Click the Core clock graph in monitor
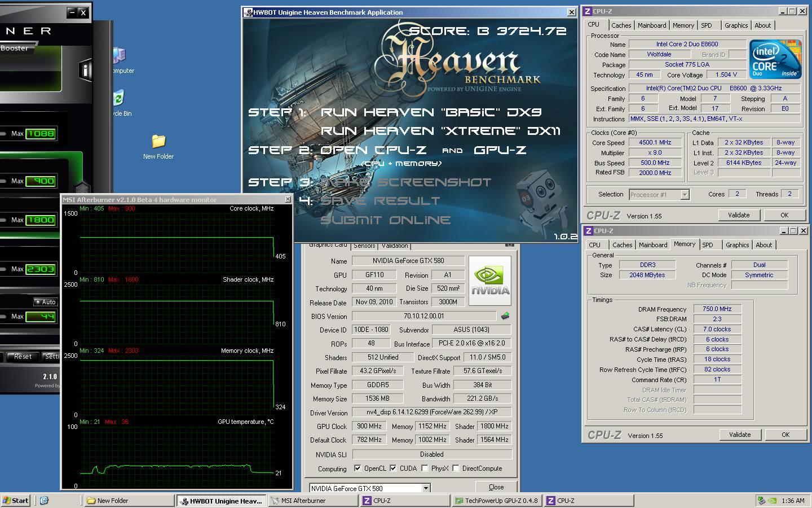812x508 pixels. click(177, 243)
